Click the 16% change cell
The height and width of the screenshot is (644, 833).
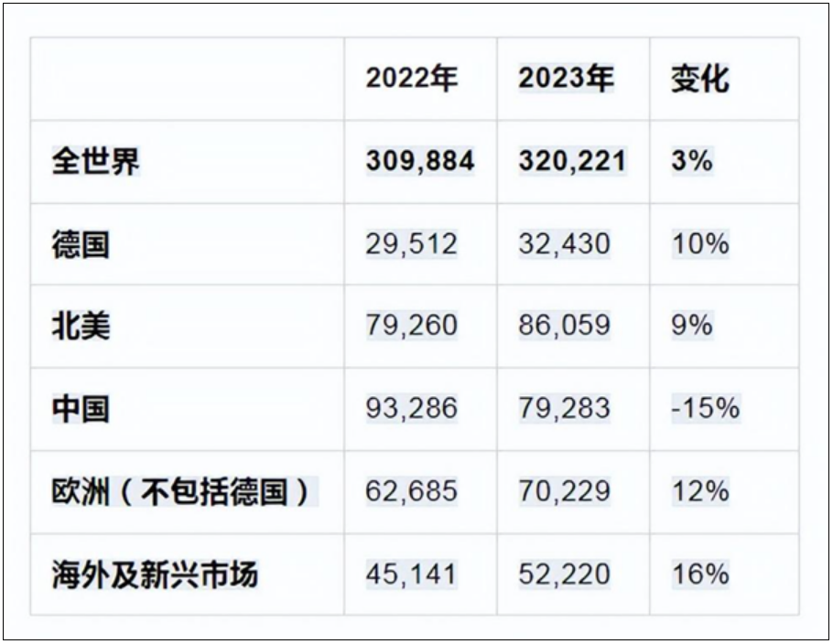click(700, 574)
